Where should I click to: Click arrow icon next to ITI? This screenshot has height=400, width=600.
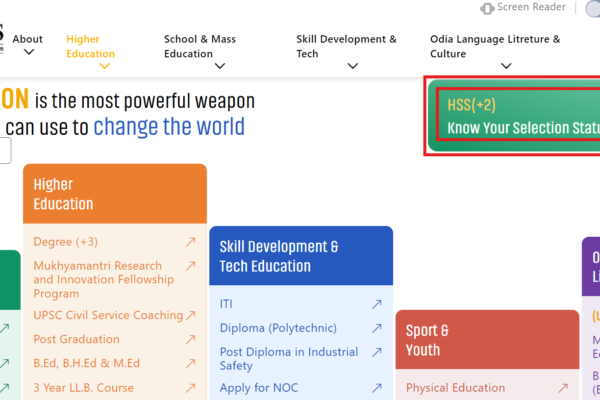[377, 304]
